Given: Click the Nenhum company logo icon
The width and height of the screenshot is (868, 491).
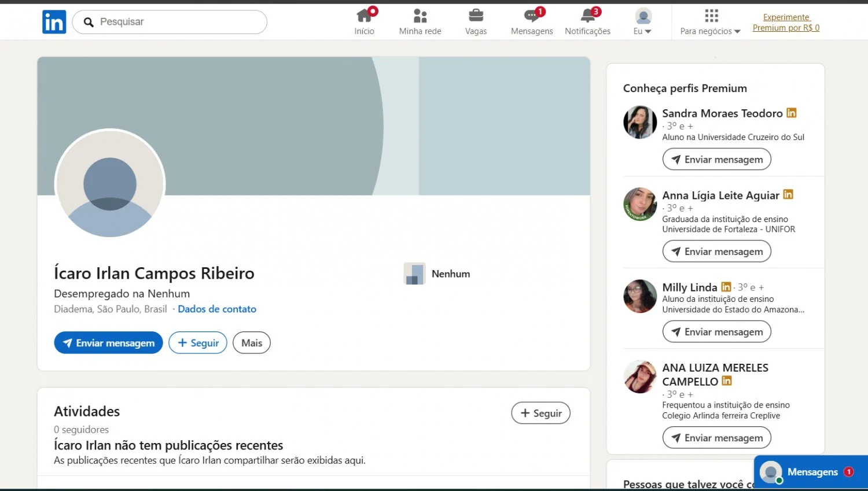Looking at the screenshot, I should tap(414, 274).
